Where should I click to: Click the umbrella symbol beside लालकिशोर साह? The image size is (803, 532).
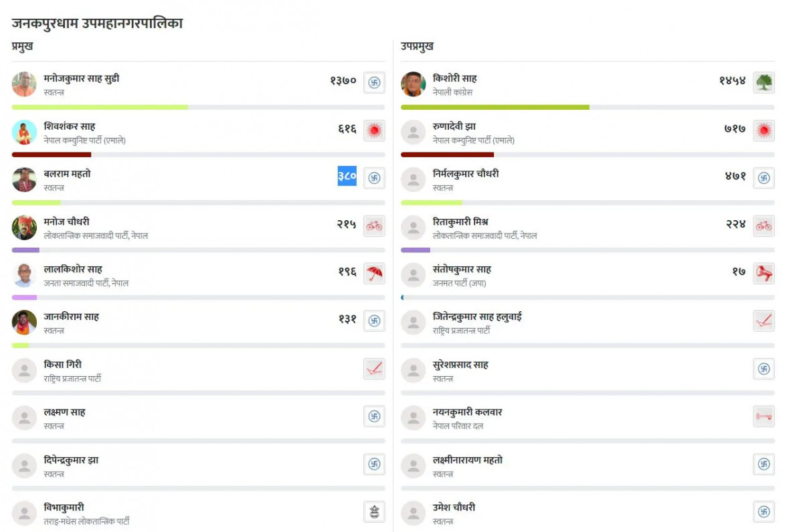coord(374,274)
